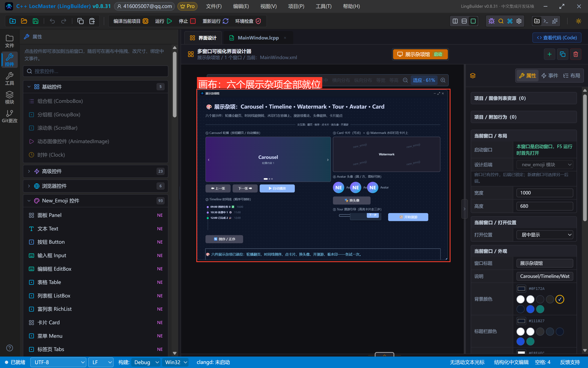Click the copy icon in top toolbar
The image size is (588, 368).
coord(80,21)
